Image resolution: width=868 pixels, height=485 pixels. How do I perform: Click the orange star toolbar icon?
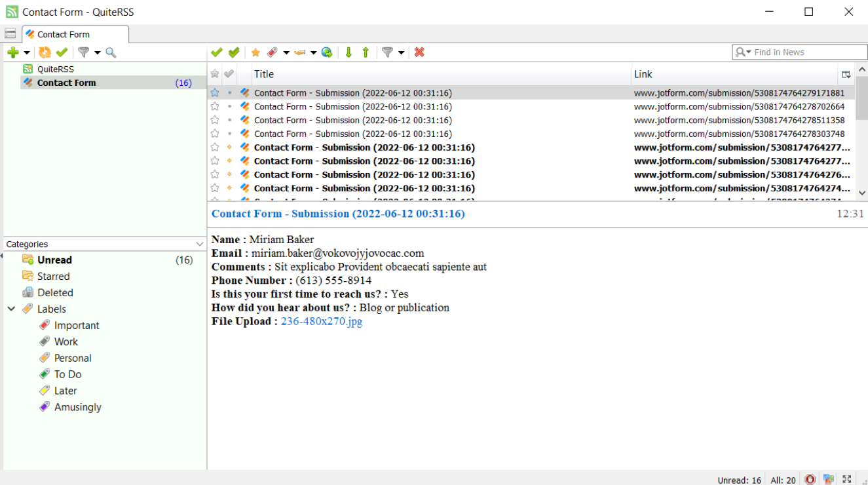tap(255, 52)
